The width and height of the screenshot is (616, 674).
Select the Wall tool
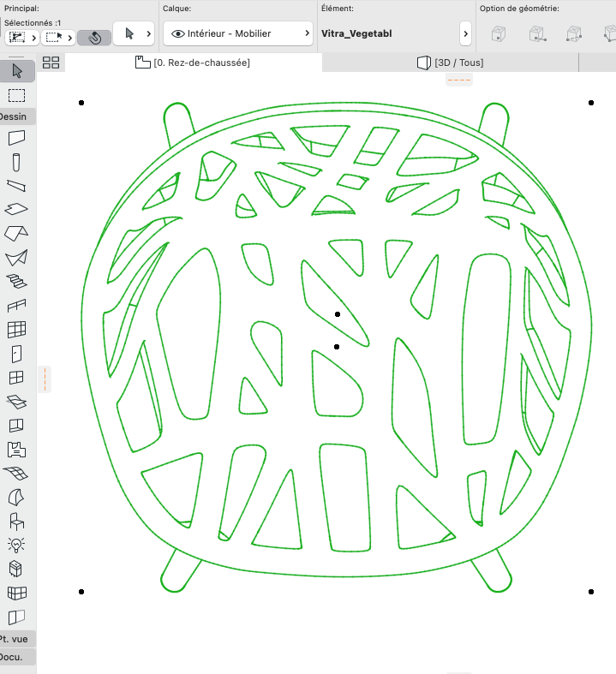[17, 138]
